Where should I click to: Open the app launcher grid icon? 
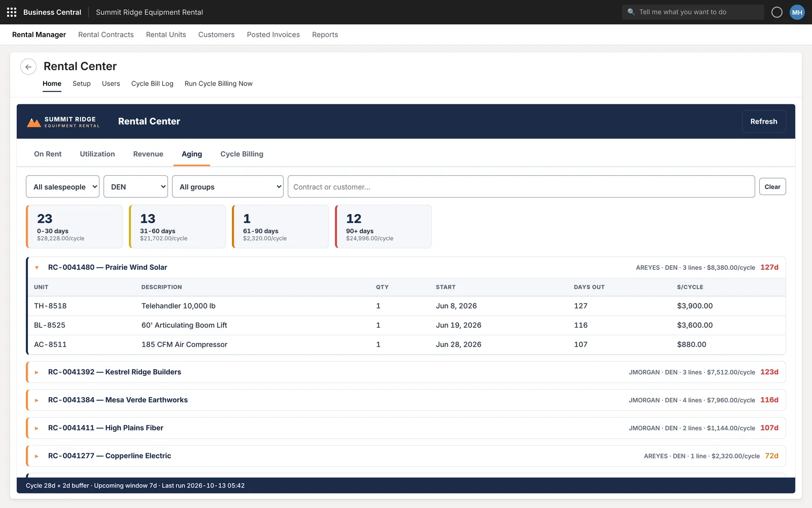tap(12, 12)
